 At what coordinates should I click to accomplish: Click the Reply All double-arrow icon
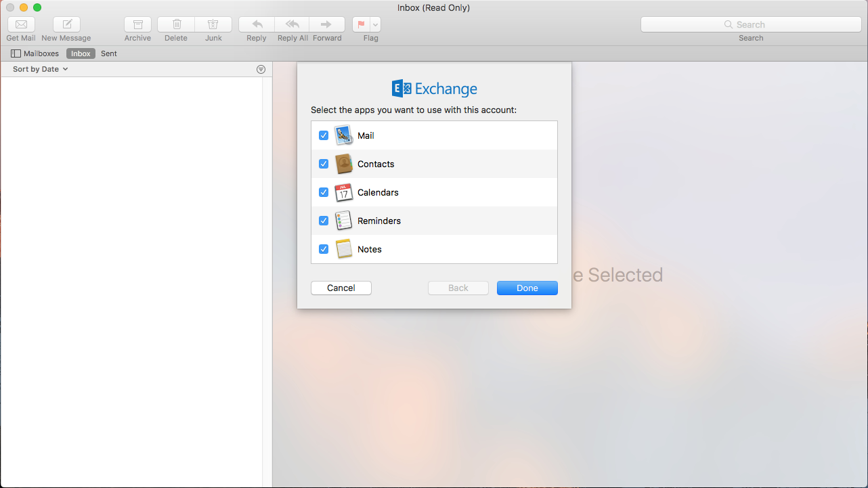pos(292,24)
